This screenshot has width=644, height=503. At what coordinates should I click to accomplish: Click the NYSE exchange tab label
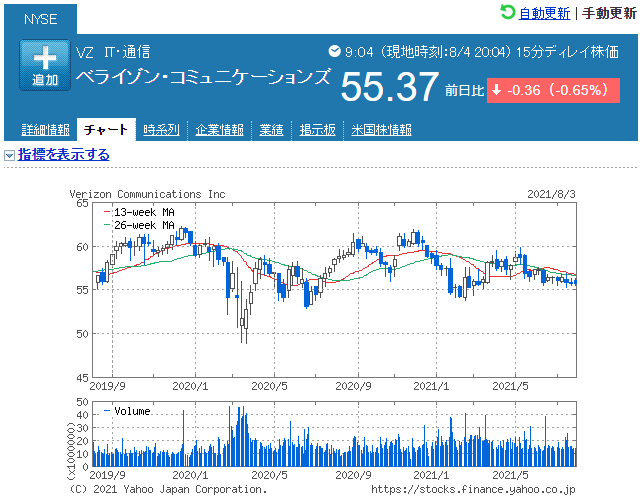40,19
